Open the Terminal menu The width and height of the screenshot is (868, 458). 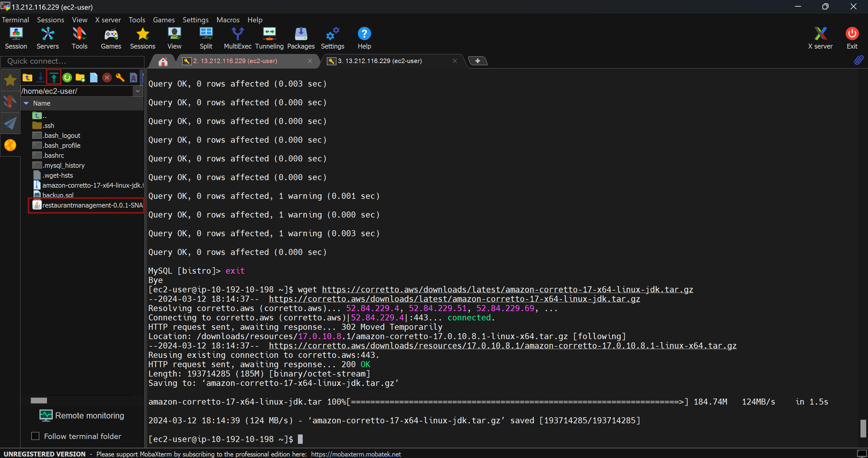pyautogui.click(x=16, y=20)
